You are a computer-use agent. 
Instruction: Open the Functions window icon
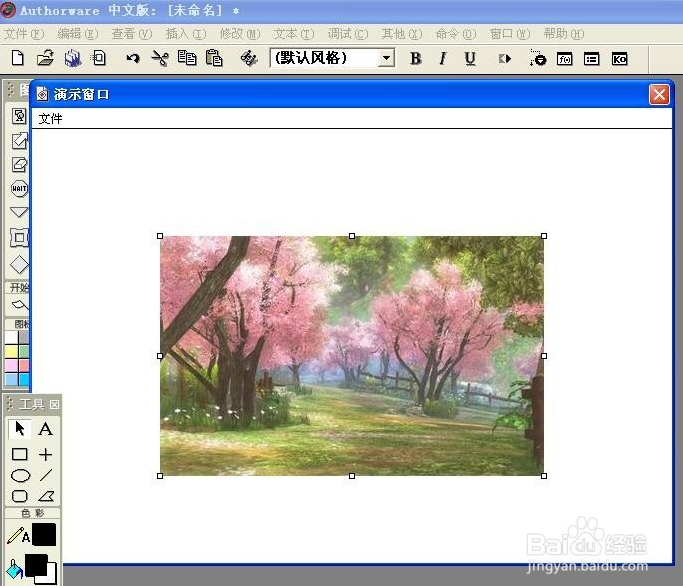[x=565, y=59]
